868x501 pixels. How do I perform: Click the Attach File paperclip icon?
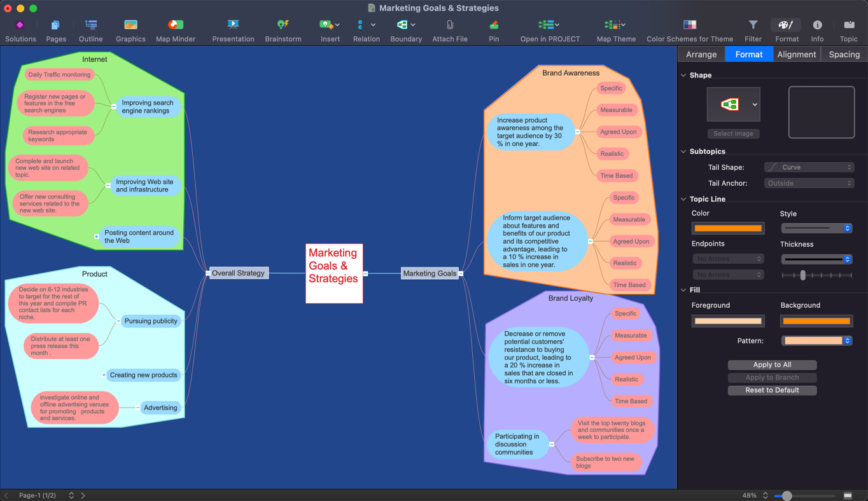pos(450,25)
